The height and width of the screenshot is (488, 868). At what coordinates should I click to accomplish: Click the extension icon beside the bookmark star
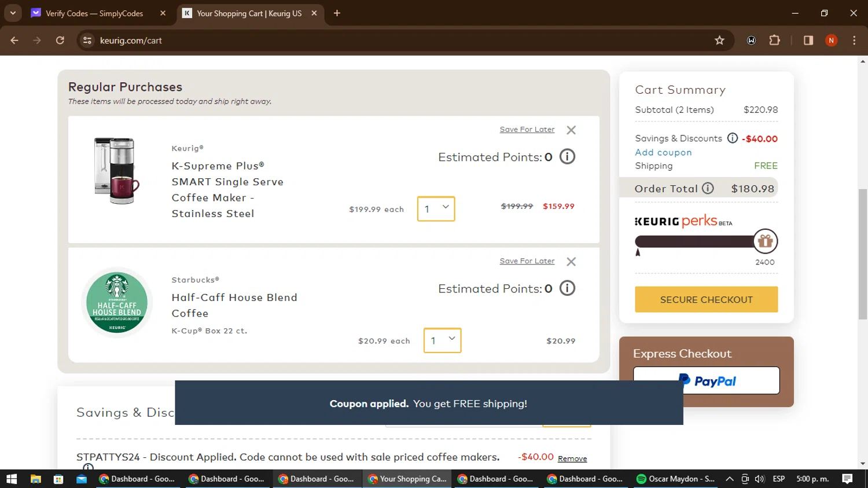[x=751, y=40]
